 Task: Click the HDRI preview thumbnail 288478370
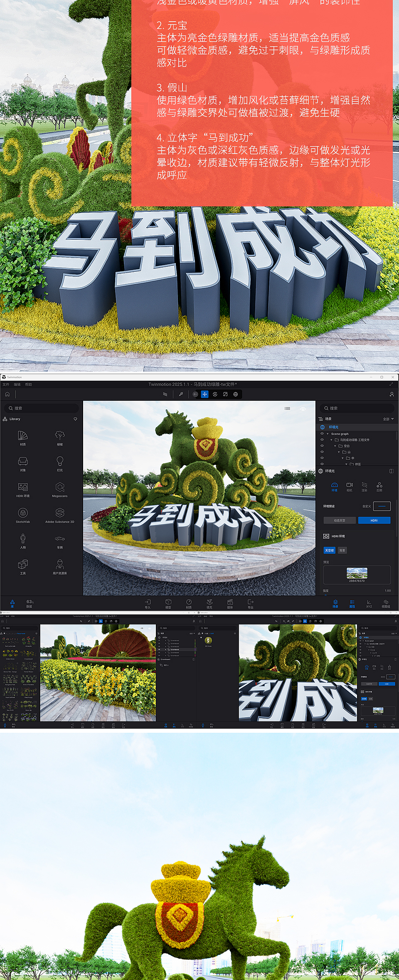click(357, 573)
